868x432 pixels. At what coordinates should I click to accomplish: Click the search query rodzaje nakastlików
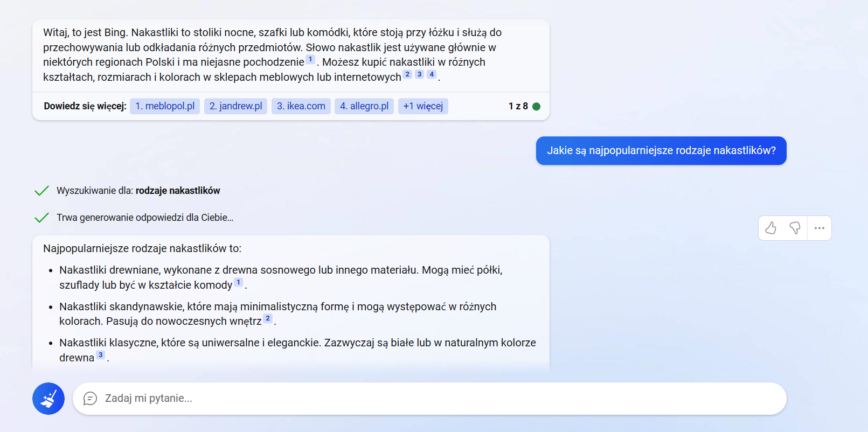(178, 191)
